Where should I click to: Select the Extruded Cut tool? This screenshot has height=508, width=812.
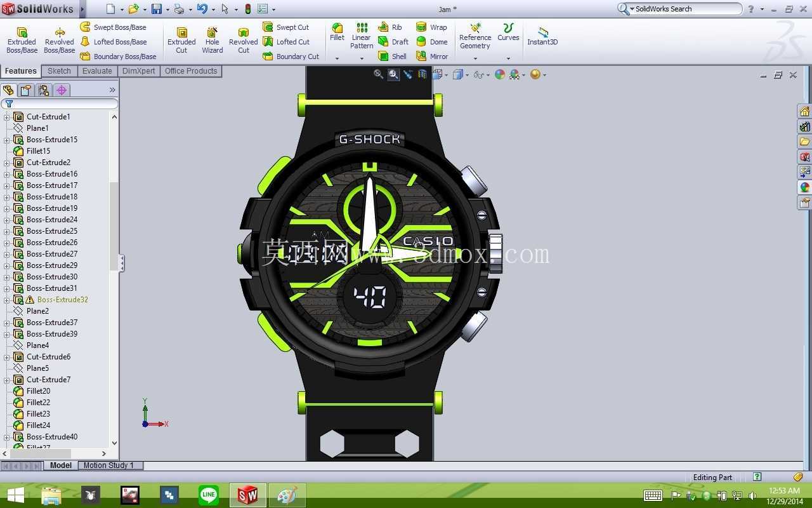(181, 40)
